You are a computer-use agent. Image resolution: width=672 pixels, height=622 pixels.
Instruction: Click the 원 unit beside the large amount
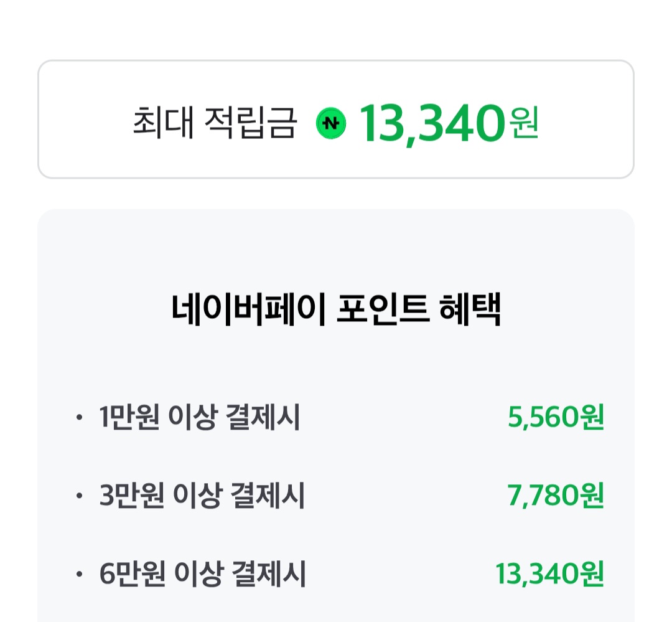coord(523,123)
